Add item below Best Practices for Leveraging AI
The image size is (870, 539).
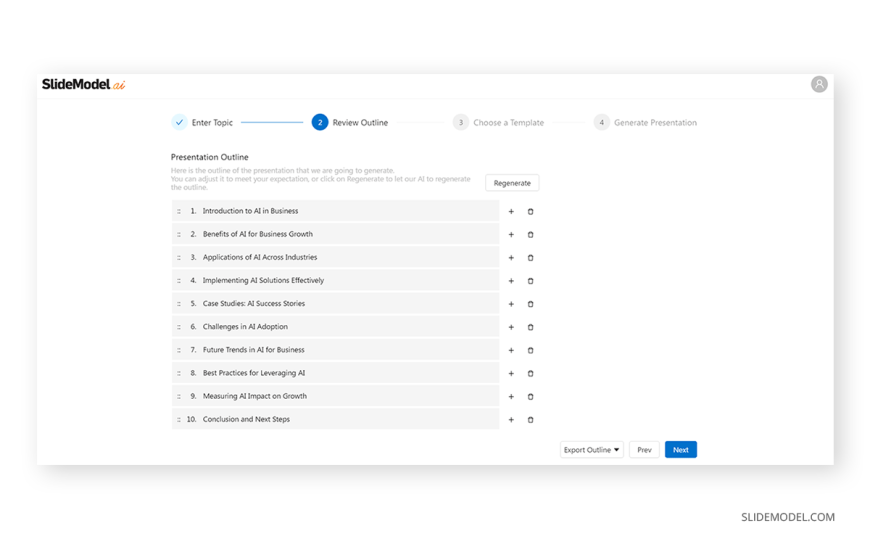[x=511, y=373]
